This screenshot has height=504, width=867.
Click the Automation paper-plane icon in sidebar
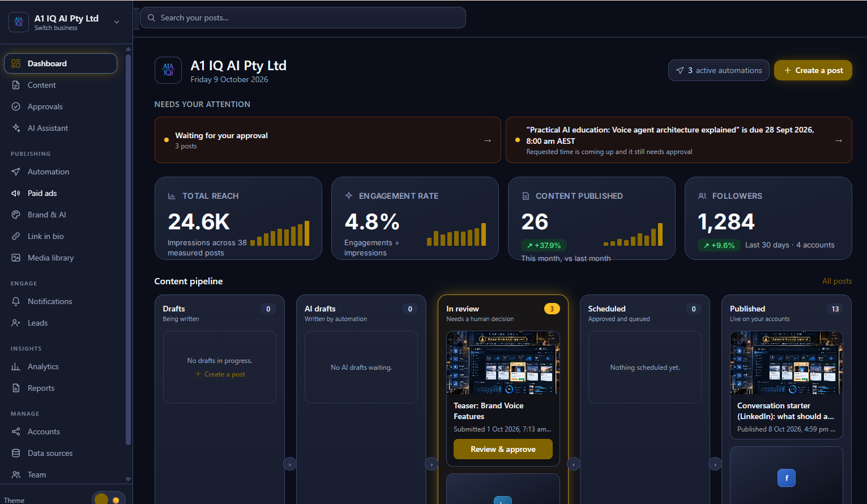pyautogui.click(x=16, y=172)
